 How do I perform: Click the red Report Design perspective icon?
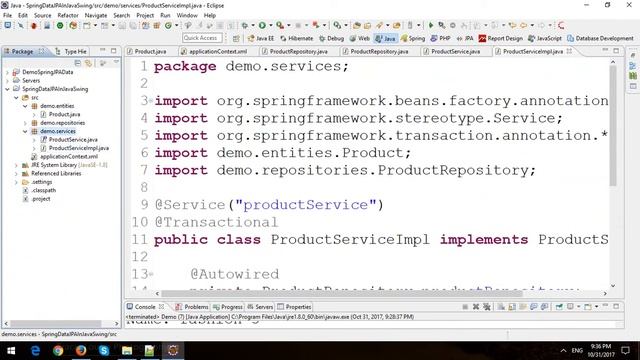tap(482, 38)
